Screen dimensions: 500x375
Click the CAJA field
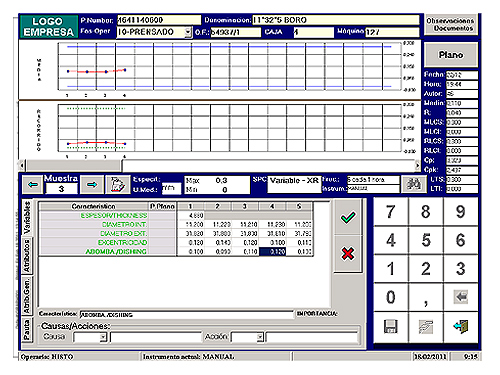click(x=314, y=32)
